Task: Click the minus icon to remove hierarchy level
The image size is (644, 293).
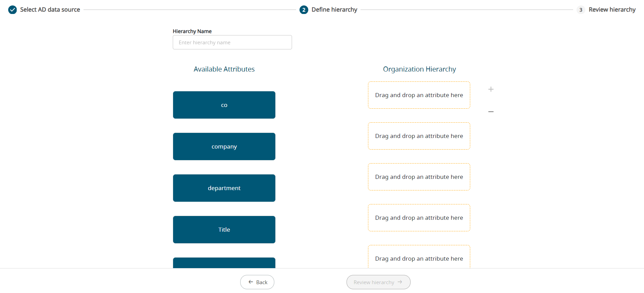Action: (491, 112)
